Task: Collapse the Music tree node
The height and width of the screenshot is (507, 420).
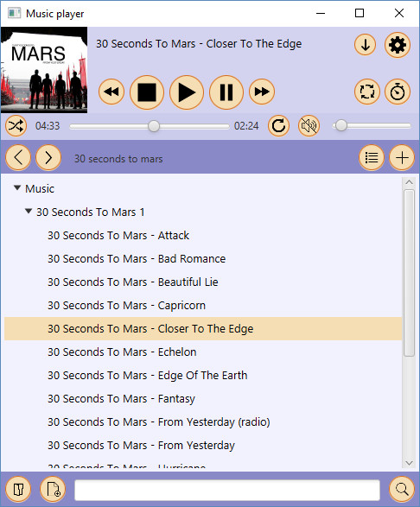Action: click(x=17, y=188)
